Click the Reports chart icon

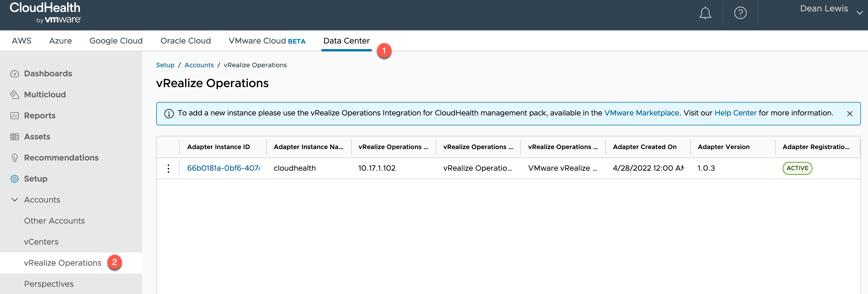tap(15, 115)
